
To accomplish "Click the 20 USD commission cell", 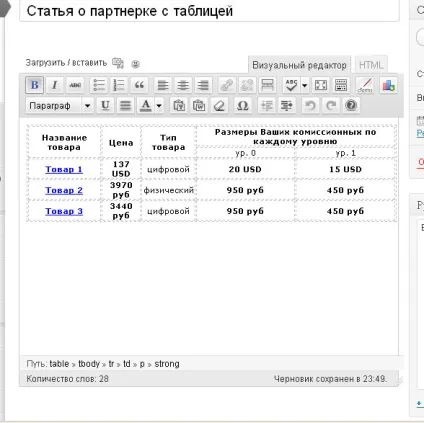I will click(245, 169).
